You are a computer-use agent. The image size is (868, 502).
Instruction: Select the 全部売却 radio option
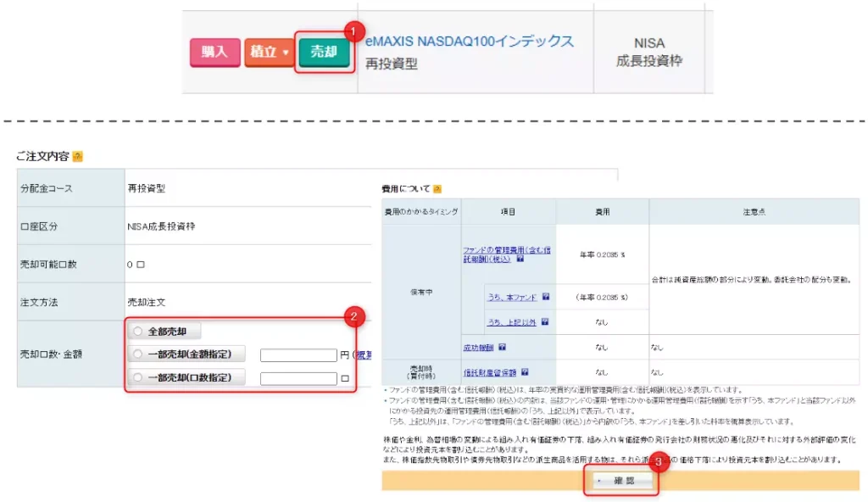(138, 332)
